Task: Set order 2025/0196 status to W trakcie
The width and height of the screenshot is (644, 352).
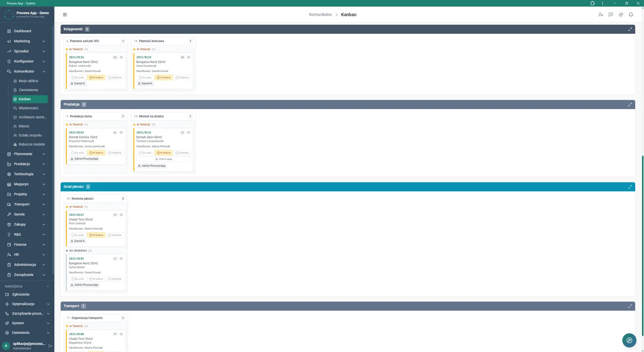Action: [96, 279]
